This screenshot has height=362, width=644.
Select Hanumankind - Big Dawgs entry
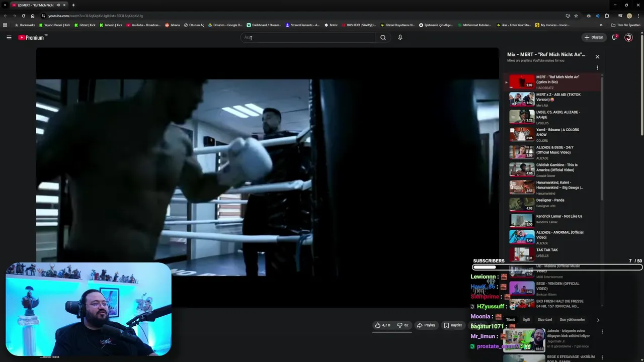click(552, 187)
